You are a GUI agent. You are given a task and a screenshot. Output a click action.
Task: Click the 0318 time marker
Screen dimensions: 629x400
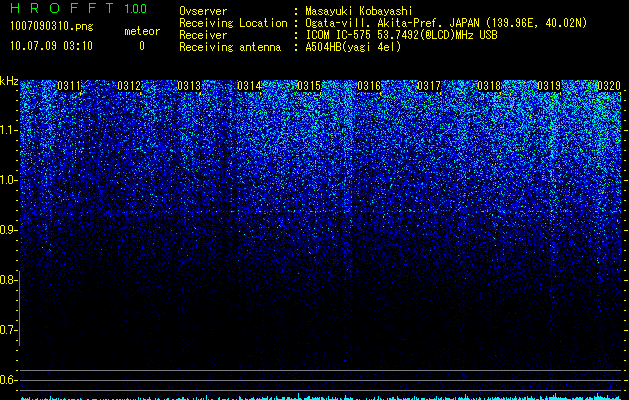(489, 86)
